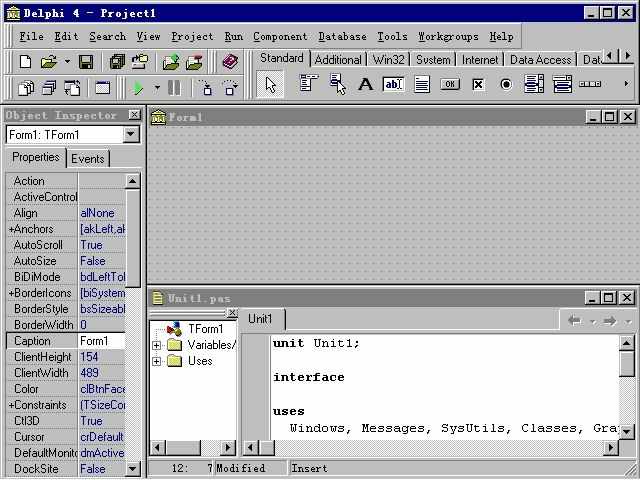Select the CheckBox component icon

[x=478, y=84]
